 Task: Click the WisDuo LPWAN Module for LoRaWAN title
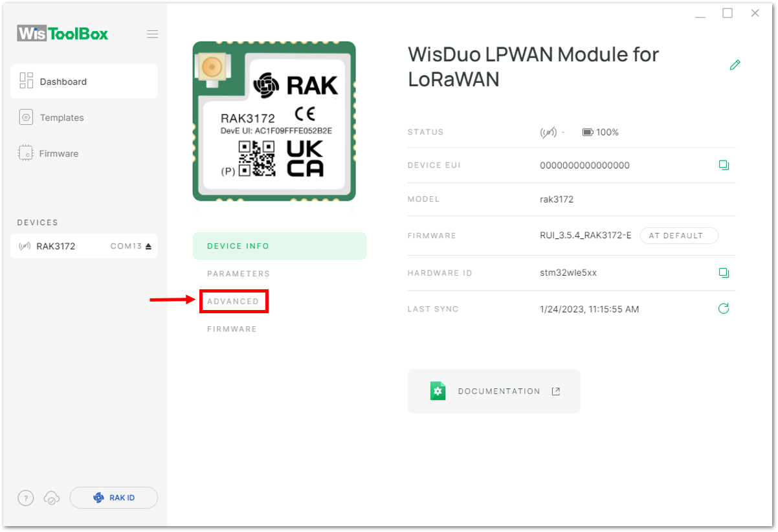[x=533, y=67]
